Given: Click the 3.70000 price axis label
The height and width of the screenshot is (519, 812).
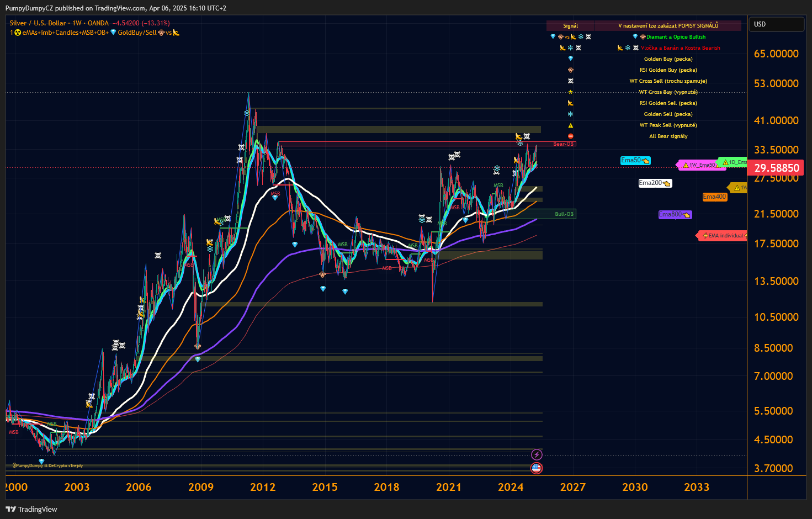Looking at the screenshot, I should click(773, 468).
